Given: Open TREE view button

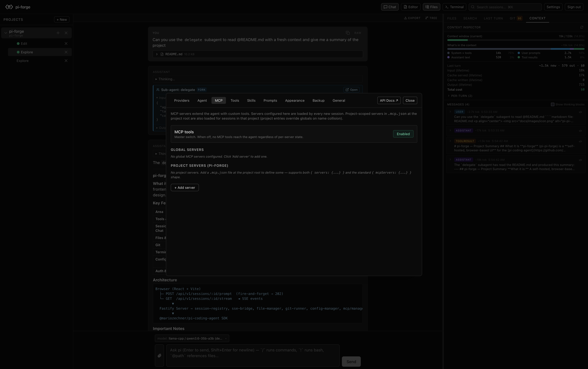Looking at the screenshot, I should 431,18.
